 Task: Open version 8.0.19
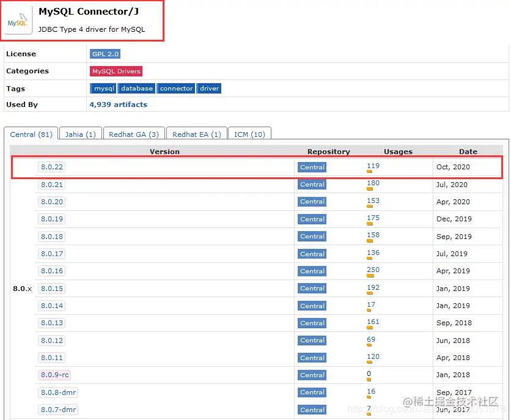(51, 219)
